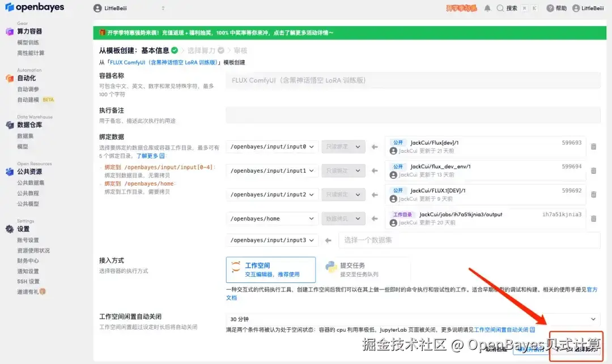Click the 算力容器 sidebar icon
612x364 pixels.
(x=10, y=32)
